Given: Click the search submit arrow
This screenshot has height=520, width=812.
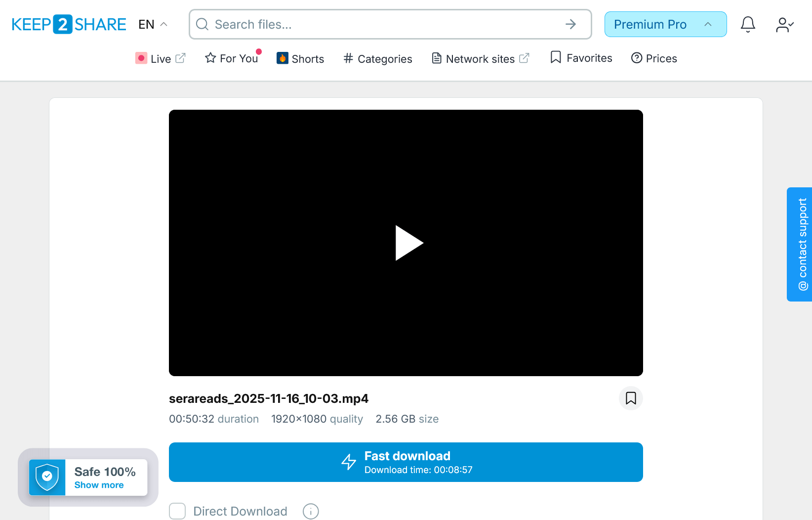Looking at the screenshot, I should 570,24.
